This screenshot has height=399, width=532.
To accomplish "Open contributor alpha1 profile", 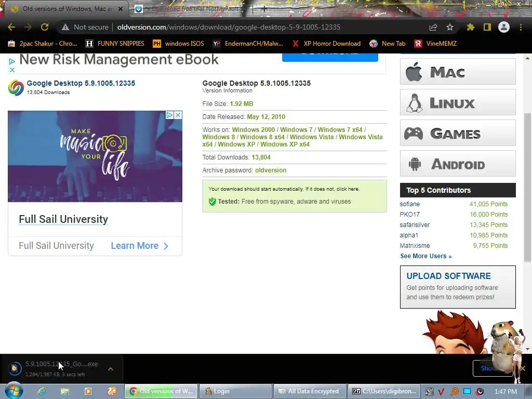I will 409,235.
